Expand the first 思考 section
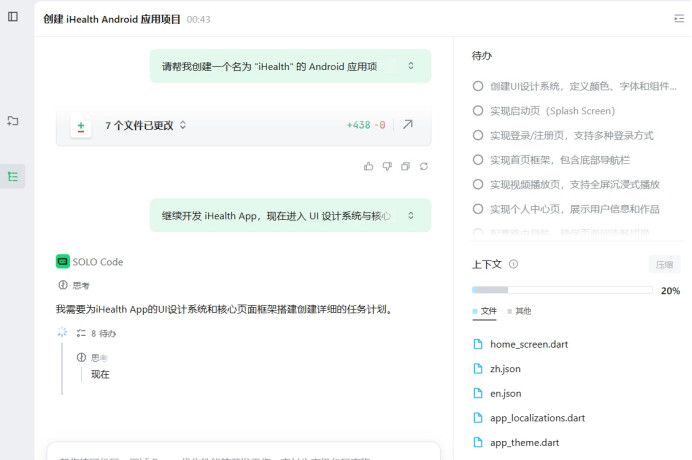692x460 pixels. pyautogui.click(x=81, y=286)
